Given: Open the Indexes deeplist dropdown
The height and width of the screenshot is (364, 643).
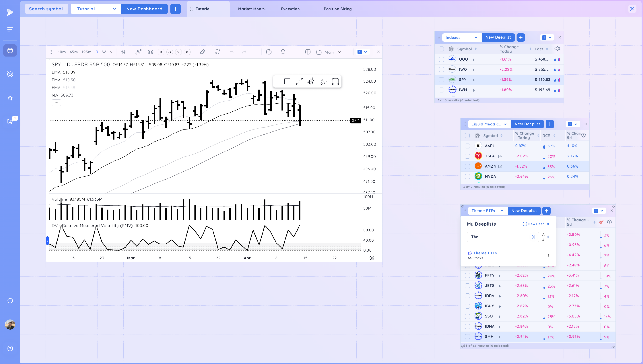Looking at the screenshot, I should click(x=462, y=37).
